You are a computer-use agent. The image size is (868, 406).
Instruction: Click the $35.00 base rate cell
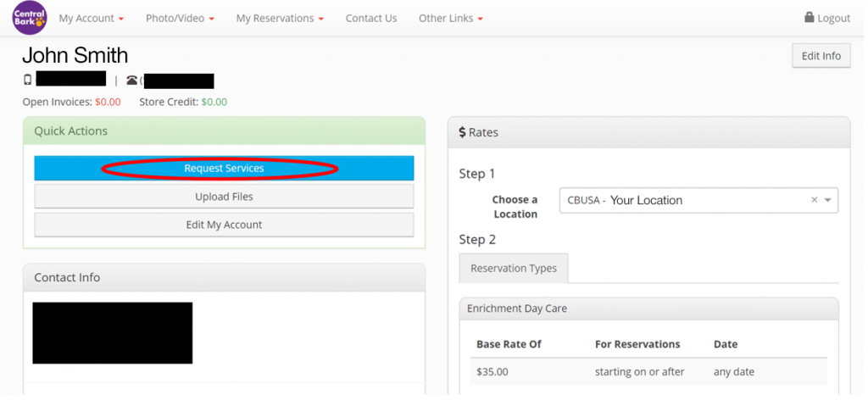(492, 371)
